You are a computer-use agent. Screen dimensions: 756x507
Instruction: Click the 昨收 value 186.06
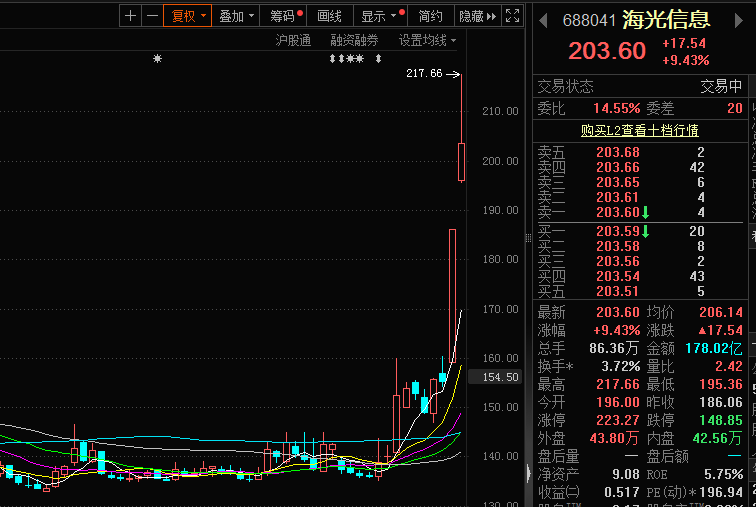(721, 402)
